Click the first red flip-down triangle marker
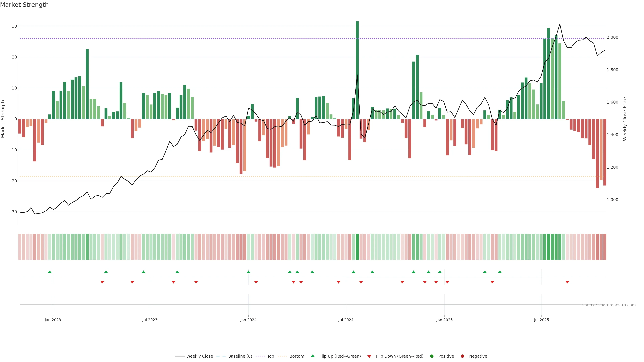644x362 pixels. (x=102, y=282)
